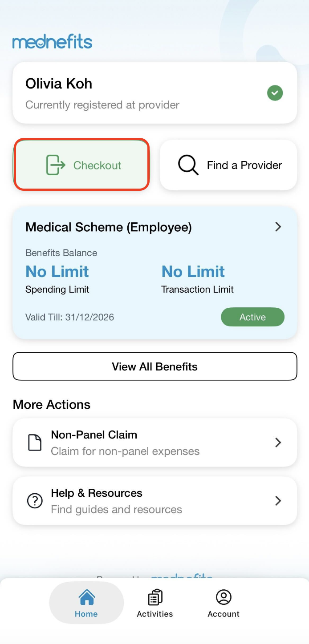Tap the Account profile icon

click(x=224, y=597)
